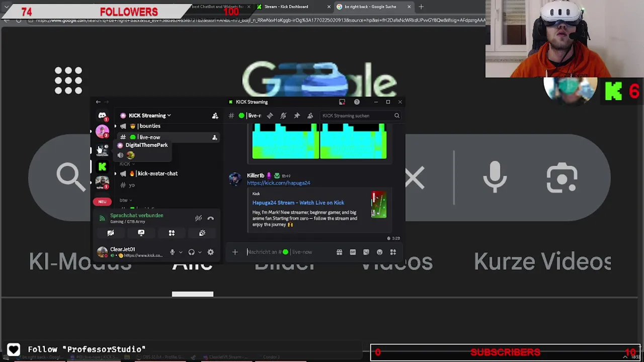This screenshot has height=362, width=644.
Task: Show pinned messages
Action: point(297,116)
